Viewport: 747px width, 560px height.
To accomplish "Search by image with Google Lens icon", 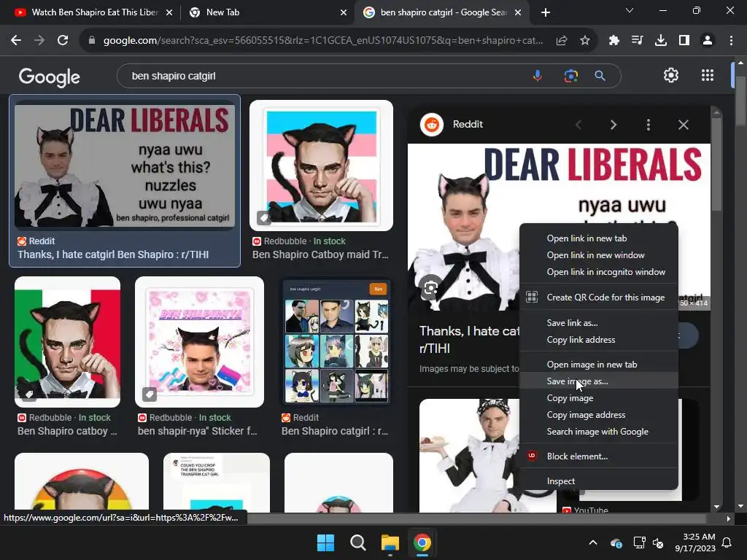I will [570, 76].
